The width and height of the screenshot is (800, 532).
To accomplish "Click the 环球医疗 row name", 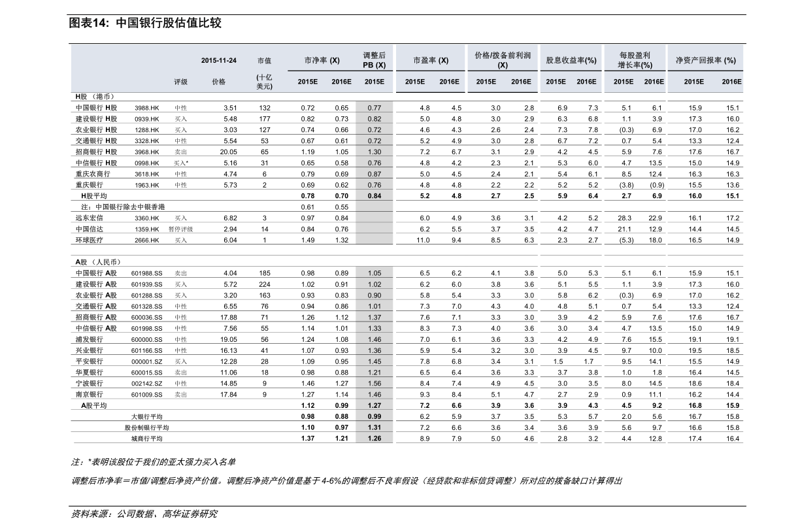I will tap(89, 241).
